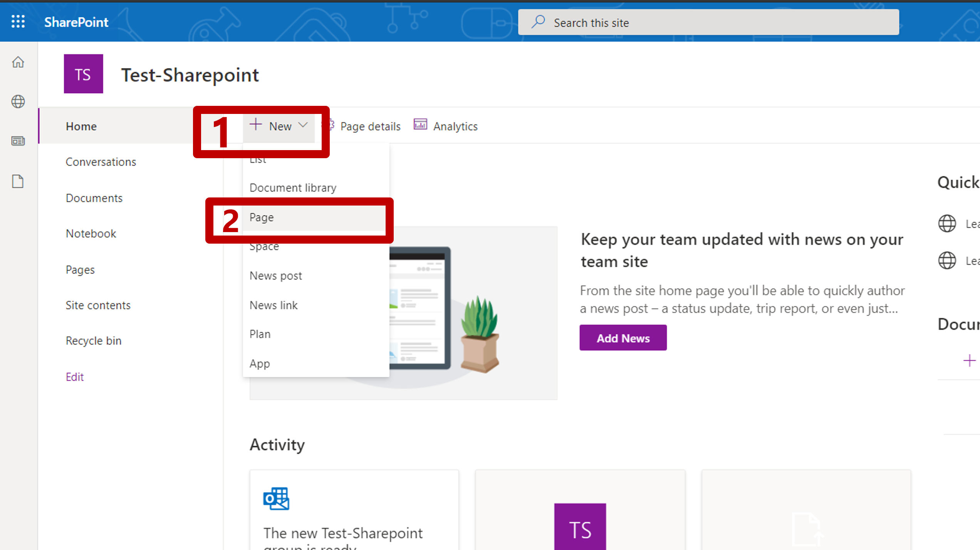
Task: Click the globe My sites icon
Action: click(18, 102)
